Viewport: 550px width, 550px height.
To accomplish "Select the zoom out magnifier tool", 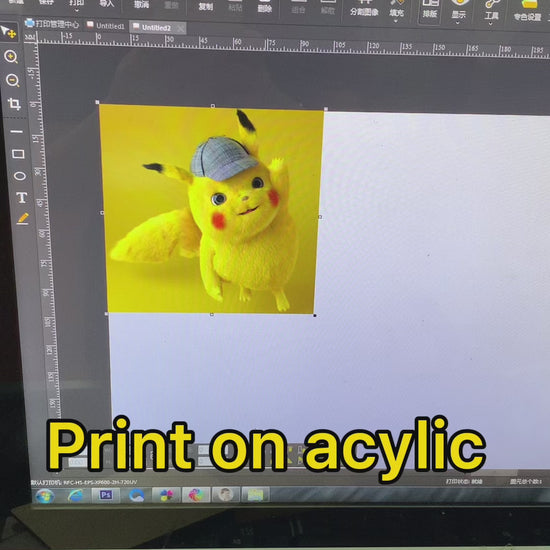I will point(13,80).
